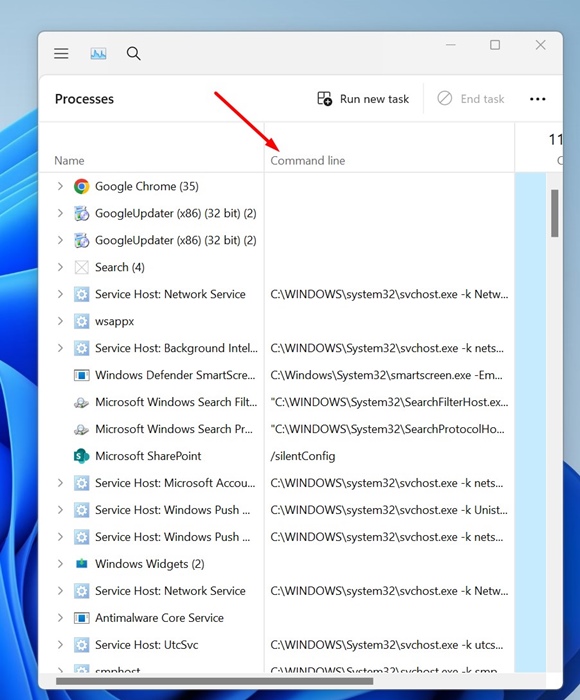
Task: Click the Run new task button
Action: tap(363, 99)
